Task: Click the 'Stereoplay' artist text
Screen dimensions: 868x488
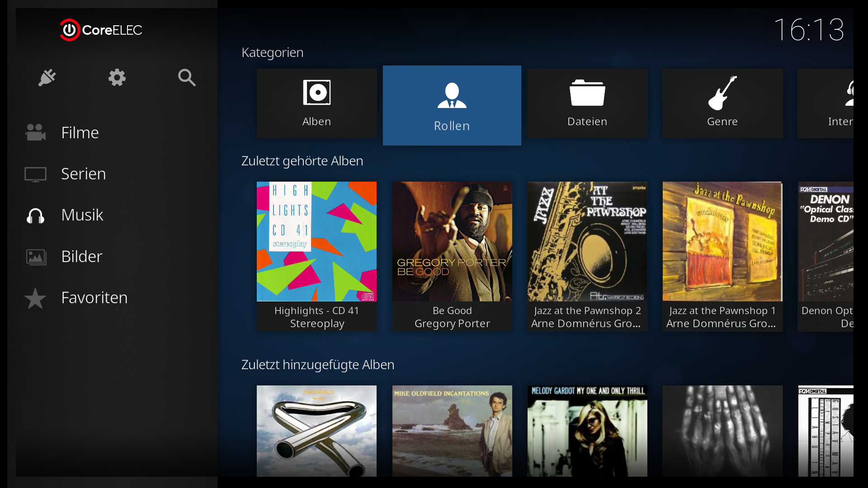Action: [317, 324]
